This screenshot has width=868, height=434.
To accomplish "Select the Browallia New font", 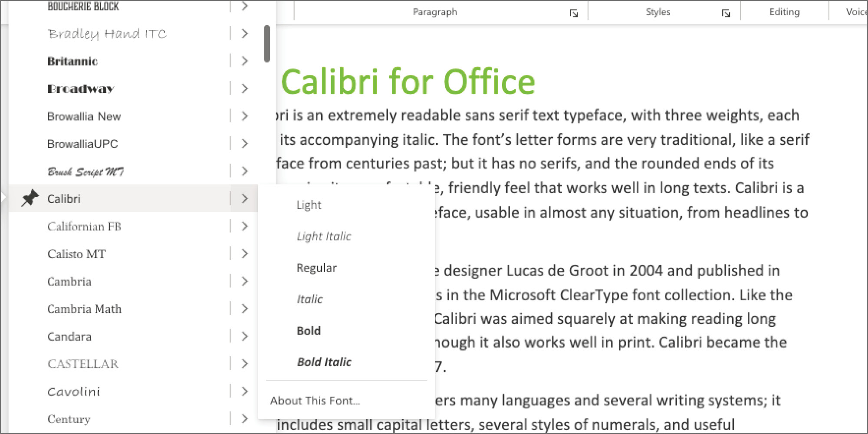I will tap(84, 116).
